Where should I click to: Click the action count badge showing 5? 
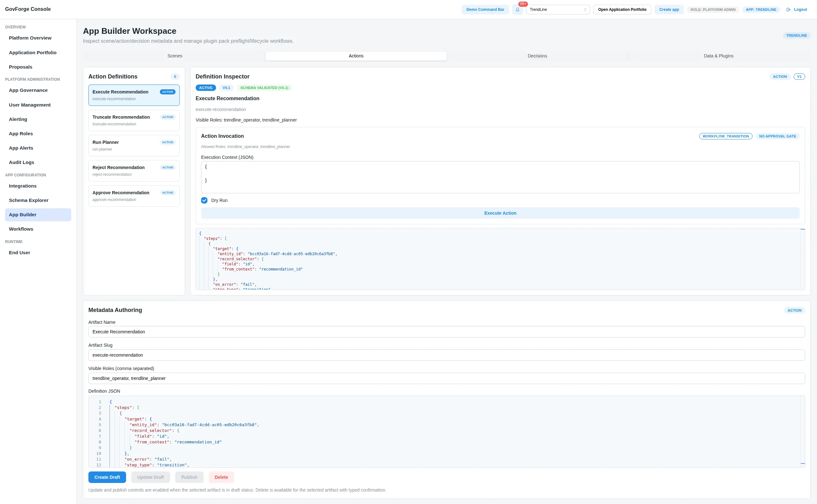point(175,77)
